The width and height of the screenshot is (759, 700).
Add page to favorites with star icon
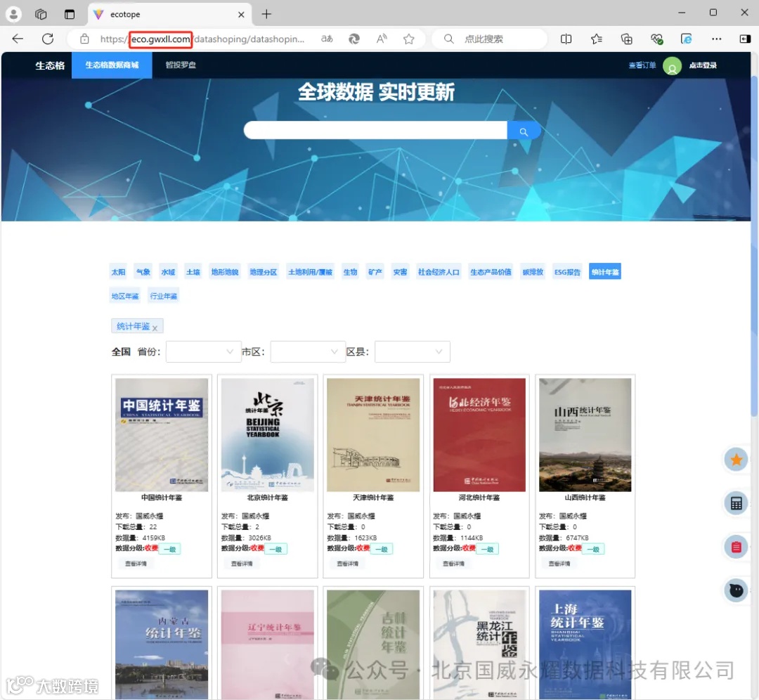[x=409, y=39]
